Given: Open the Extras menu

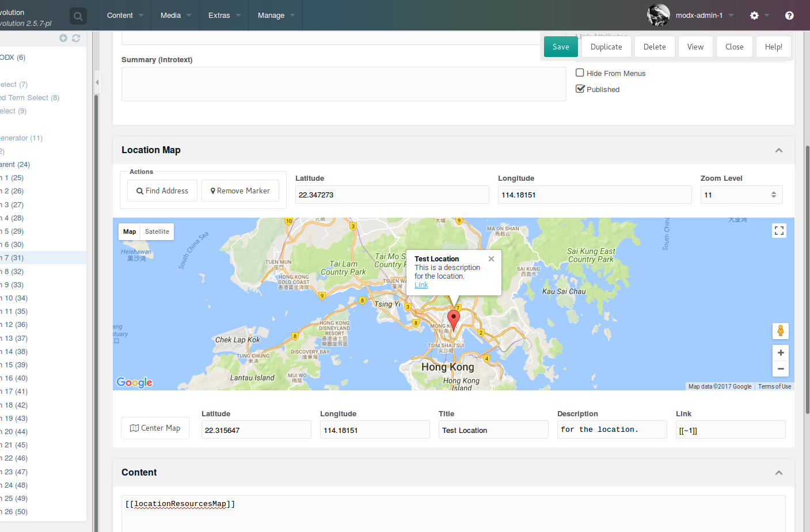Looking at the screenshot, I should pos(224,16).
